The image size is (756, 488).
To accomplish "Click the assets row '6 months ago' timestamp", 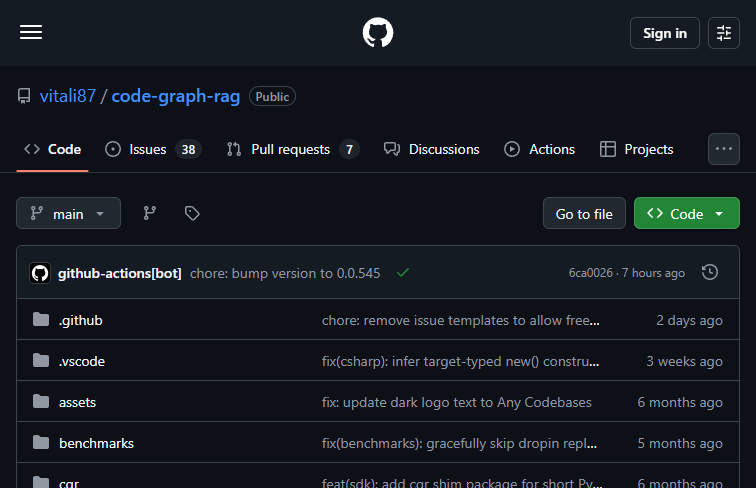I will point(680,402).
